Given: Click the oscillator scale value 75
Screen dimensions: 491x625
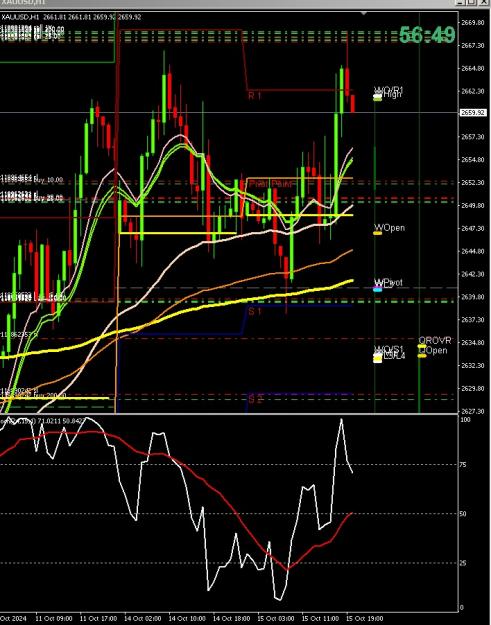Looking at the screenshot, I should (x=464, y=465).
